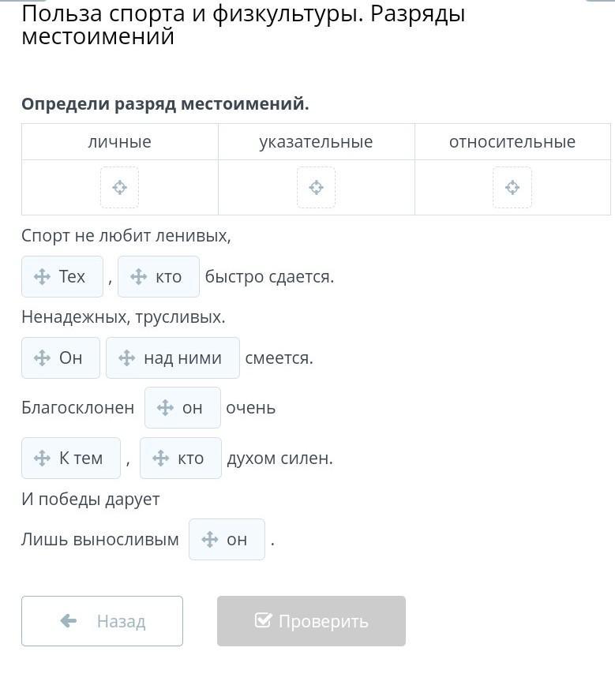Click the checkmark icon in 'Проверить'
615x700 pixels.
(263, 620)
